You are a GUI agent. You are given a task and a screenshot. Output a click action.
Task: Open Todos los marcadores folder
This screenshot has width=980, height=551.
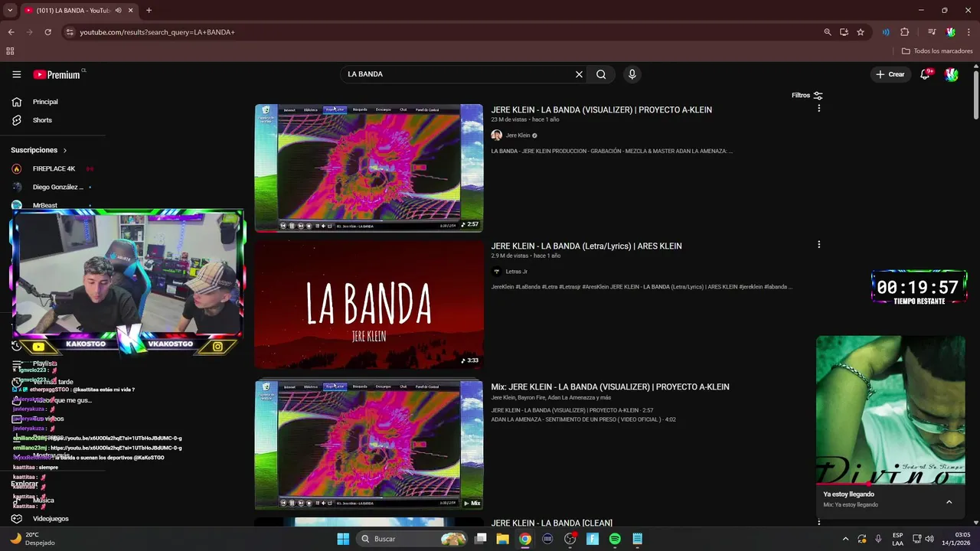(937, 51)
